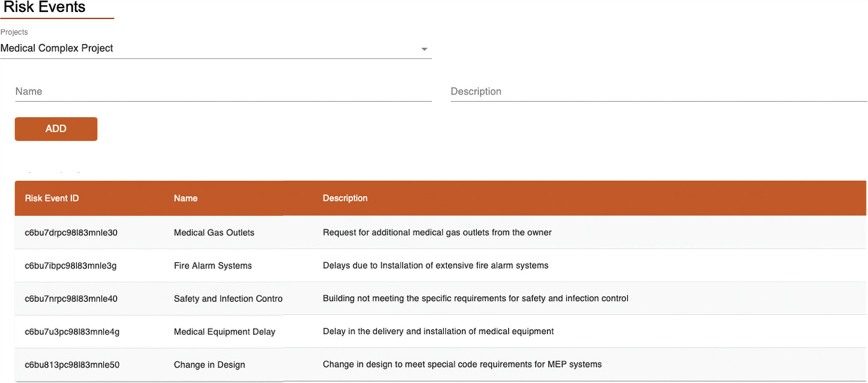The image size is (868, 383).
Task: Select the Fire Alarm Systems row name
Action: pyautogui.click(x=212, y=266)
